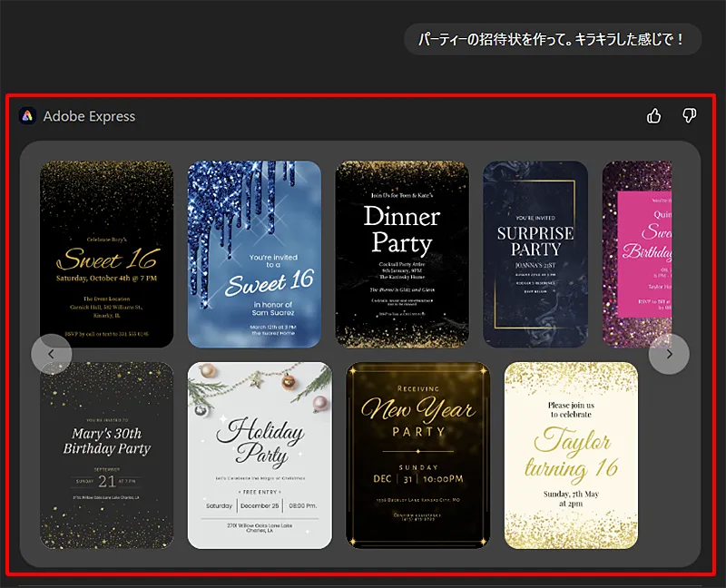Choose Joanna's 21st Surprise Party template
Screen dimensions: 726x588
pyautogui.click(x=535, y=252)
